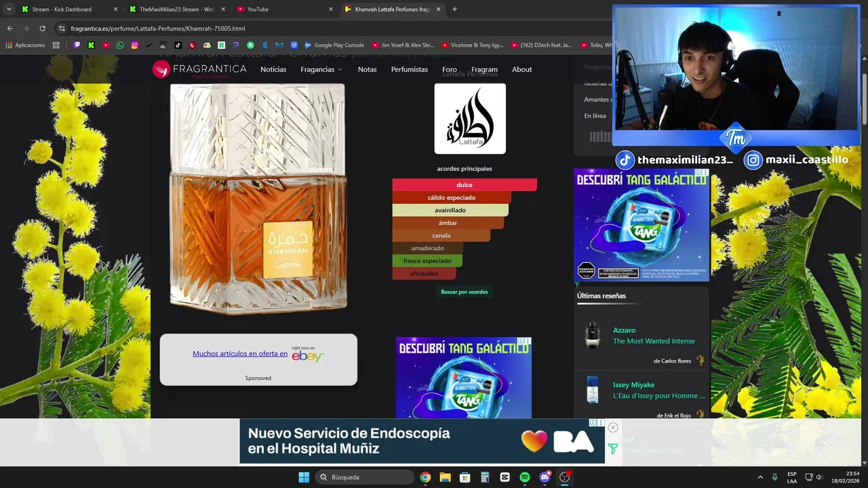868x488 pixels.
Task: Open the Notas menu item
Action: pyautogui.click(x=367, y=69)
